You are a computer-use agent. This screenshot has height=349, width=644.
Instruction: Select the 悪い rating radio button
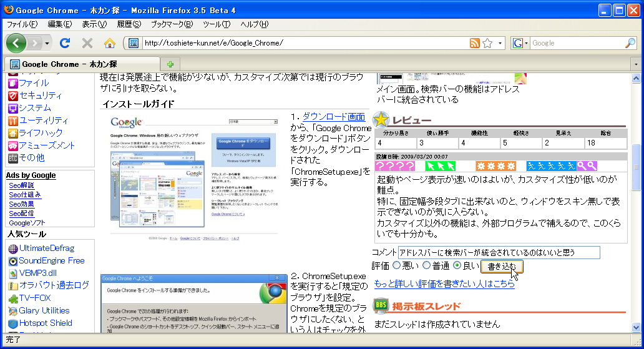point(396,265)
